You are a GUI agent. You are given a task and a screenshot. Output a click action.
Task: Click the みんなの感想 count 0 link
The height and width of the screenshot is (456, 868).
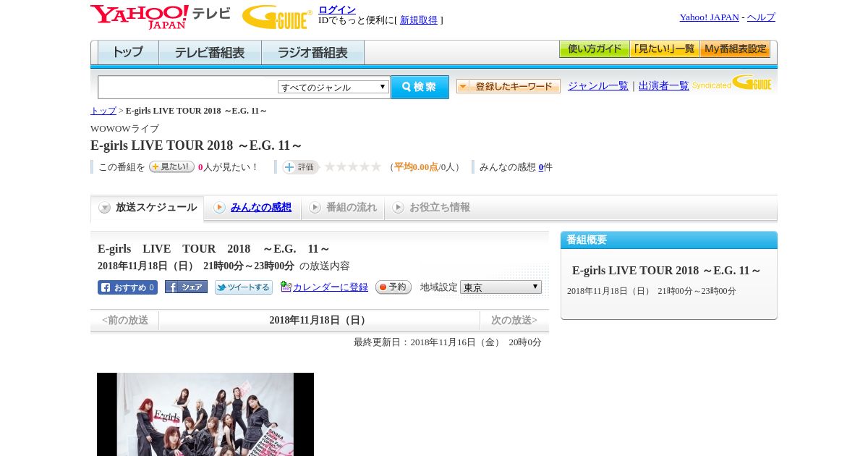coord(541,167)
